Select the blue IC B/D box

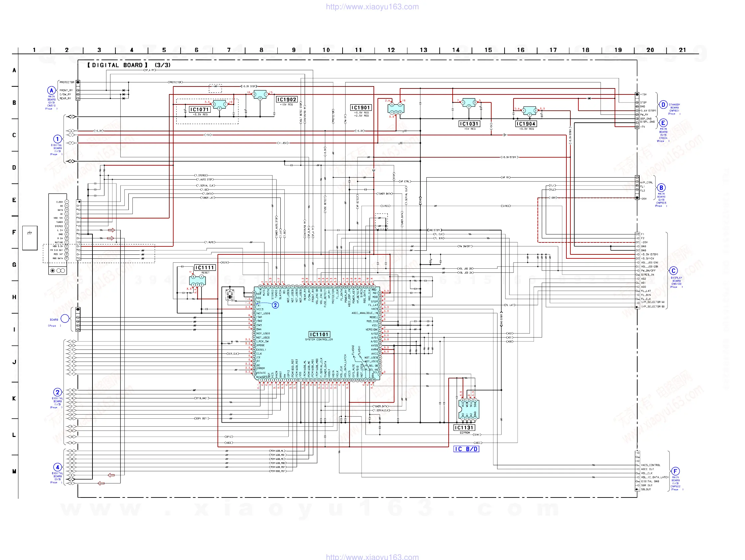466,449
